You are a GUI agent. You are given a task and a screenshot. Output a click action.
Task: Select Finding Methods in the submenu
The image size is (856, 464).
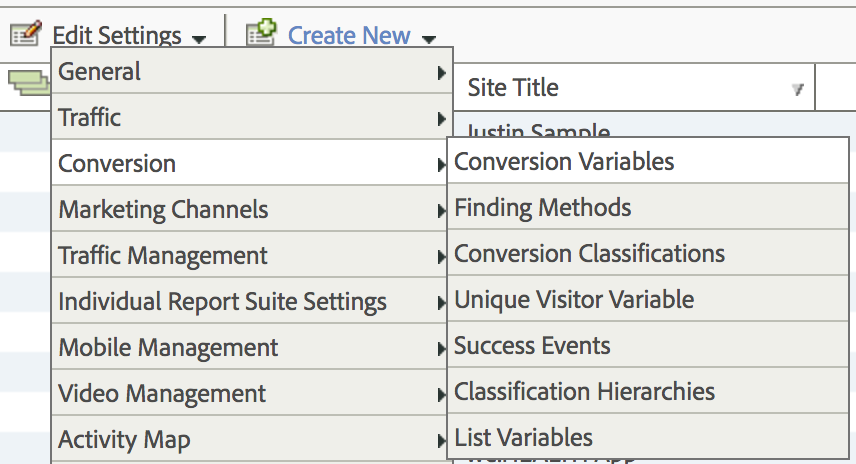click(x=543, y=208)
